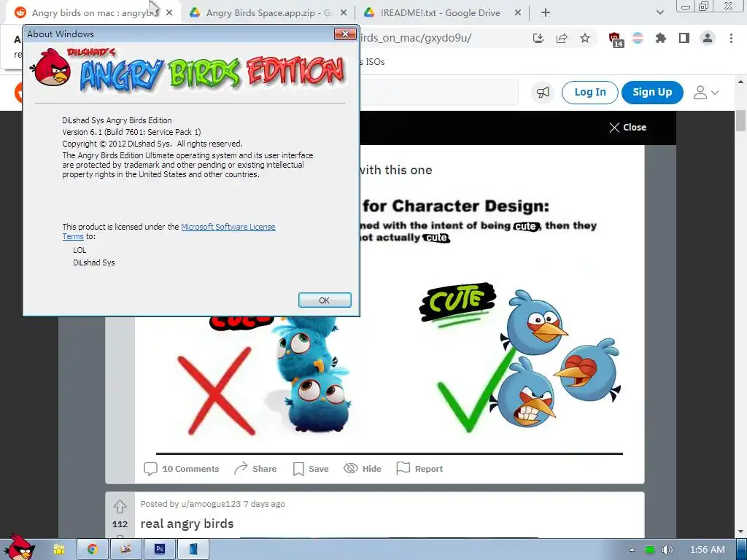
Task: Open the Chrome three-dot menu
Action: pos(731,39)
